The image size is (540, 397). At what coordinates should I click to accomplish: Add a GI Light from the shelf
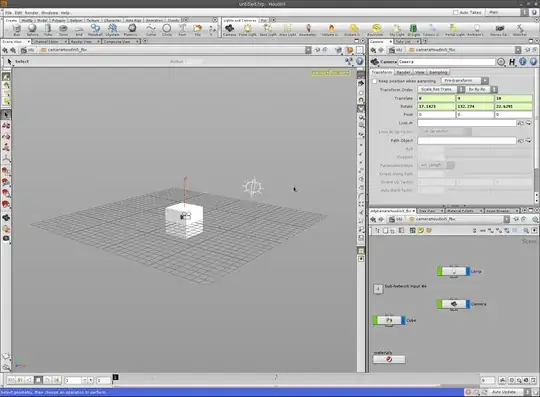point(414,30)
